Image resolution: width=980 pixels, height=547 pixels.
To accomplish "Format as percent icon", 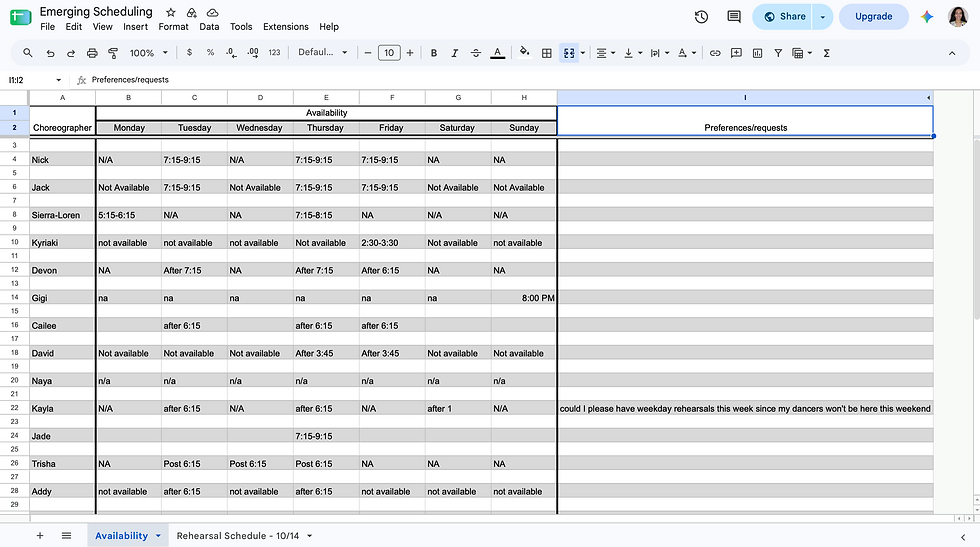I will (x=211, y=53).
